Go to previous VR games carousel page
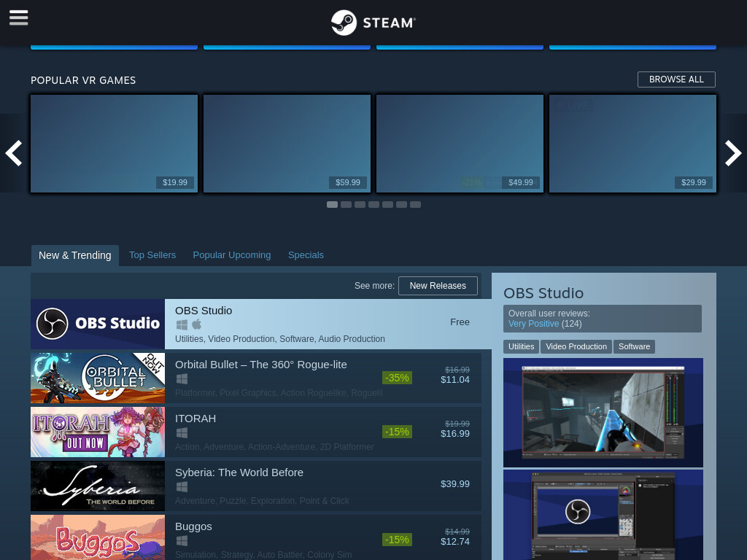This screenshot has width=747, height=560. coord(13,153)
